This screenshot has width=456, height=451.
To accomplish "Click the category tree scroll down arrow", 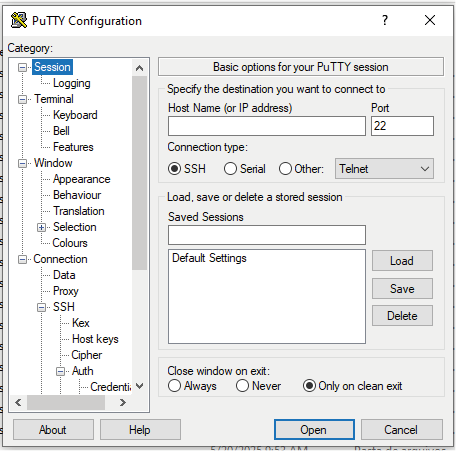I will [x=139, y=386].
